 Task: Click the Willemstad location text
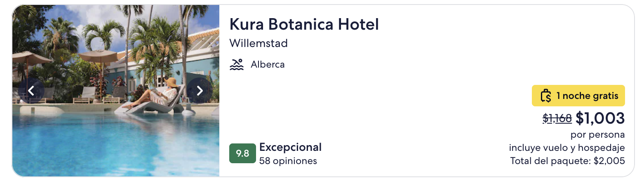coord(259,43)
